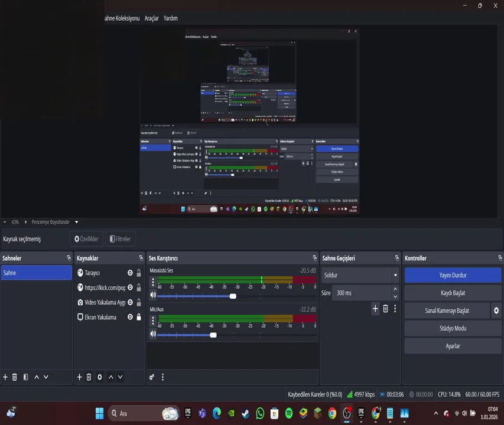This screenshot has height=425, width=504.
Task: Open scene transition three-dot menu
Action: [395, 309]
